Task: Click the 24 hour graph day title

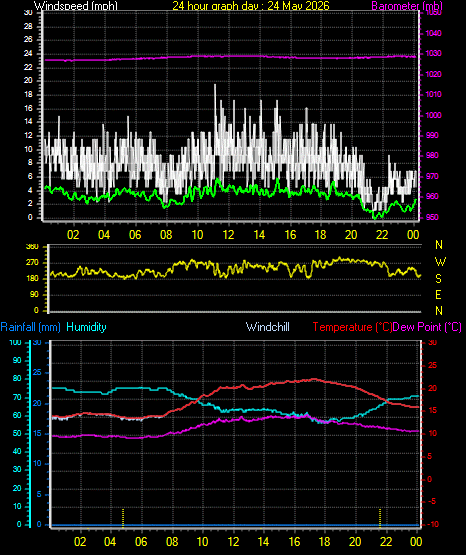Action: [x=251, y=5]
